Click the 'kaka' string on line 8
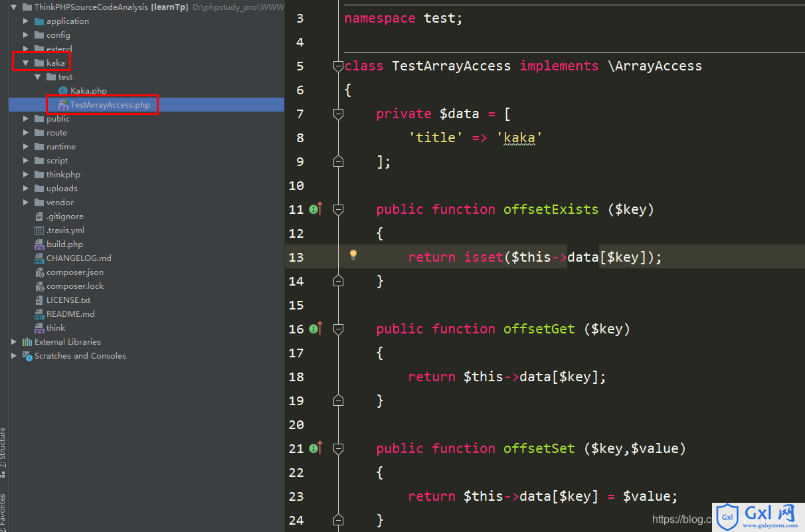 click(x=519, y=137)
